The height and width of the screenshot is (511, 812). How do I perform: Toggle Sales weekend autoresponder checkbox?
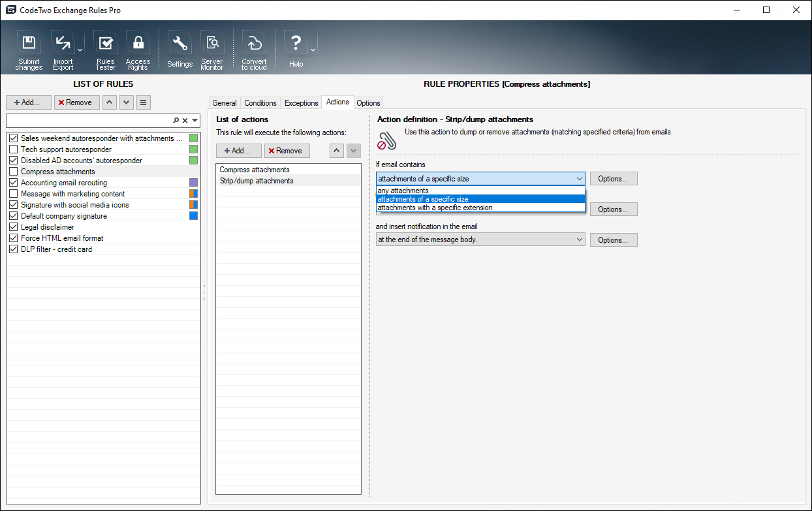click(13, 138)
